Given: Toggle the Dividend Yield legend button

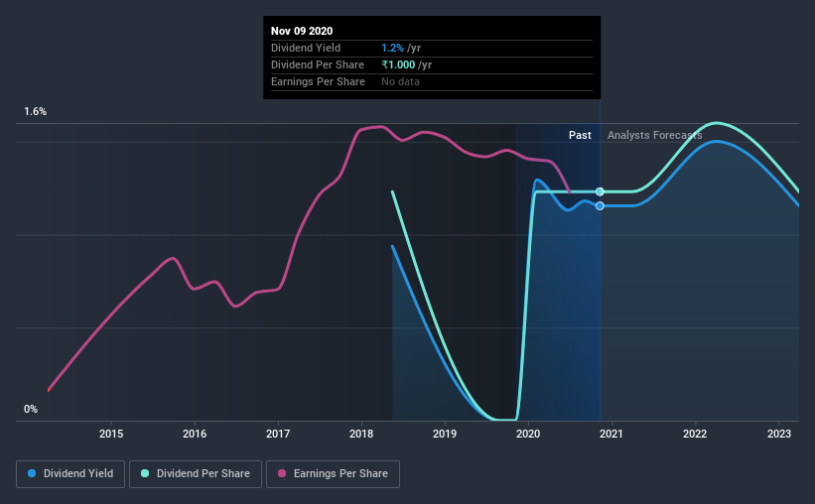Looking at the screenshot, I should [70, 474].
